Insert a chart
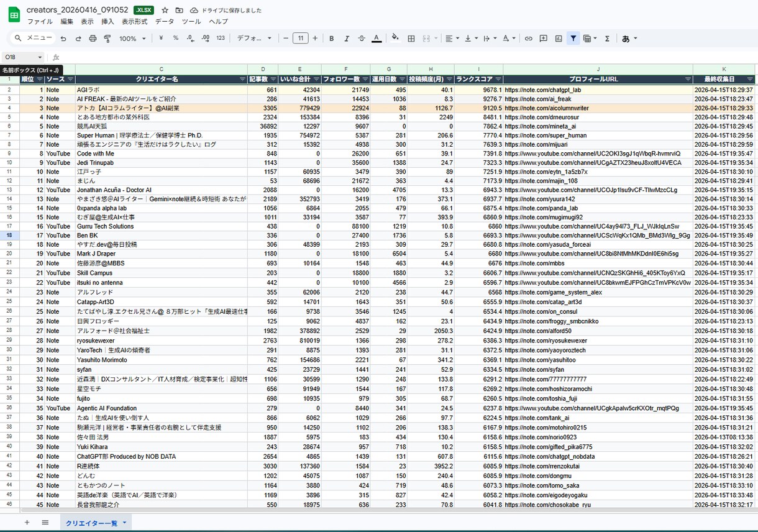Image resolution: width=758 pixels, height=532 pixels. click(559, 39)
